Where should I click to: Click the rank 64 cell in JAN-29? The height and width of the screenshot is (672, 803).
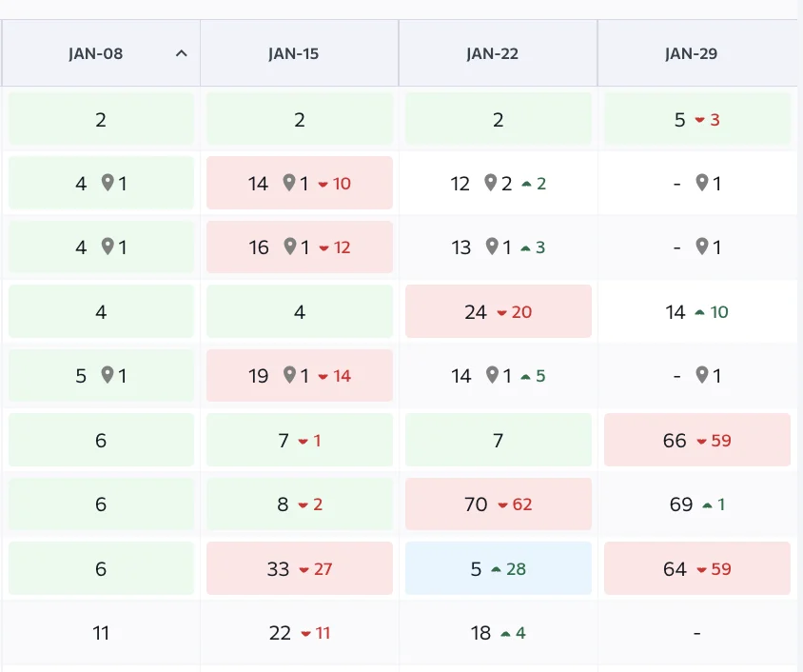[x=696, y=569]
